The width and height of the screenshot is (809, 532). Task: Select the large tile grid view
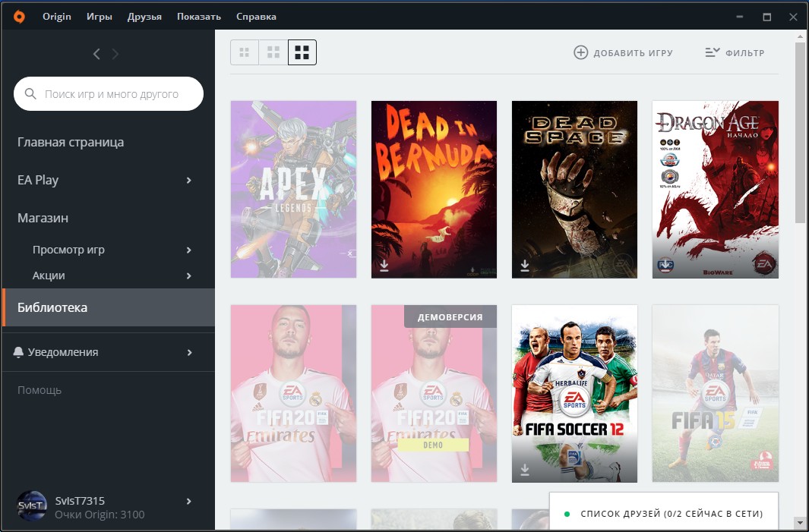302,52
